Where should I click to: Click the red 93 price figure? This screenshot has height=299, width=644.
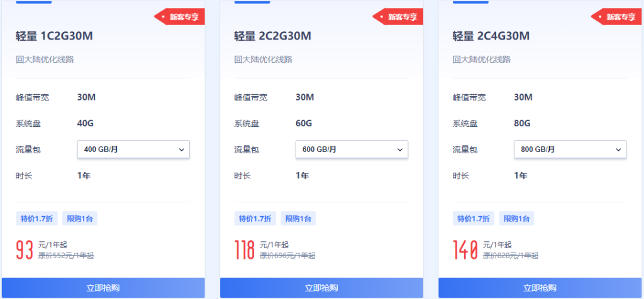[25, 249]
